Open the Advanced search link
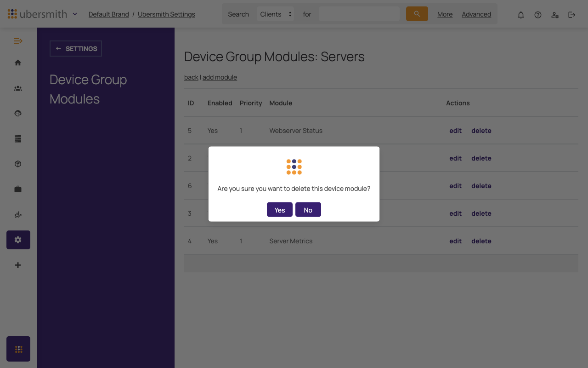 tap(476, 14)
